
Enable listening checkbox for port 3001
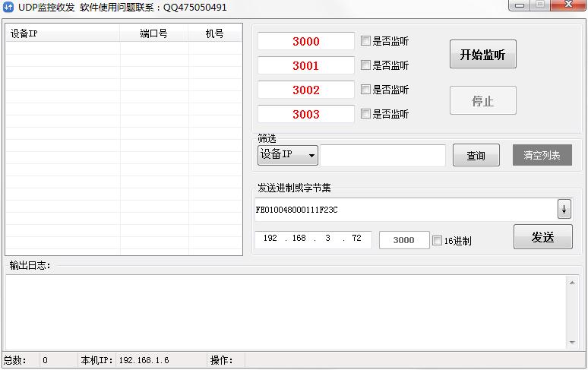tap(366, 65)
